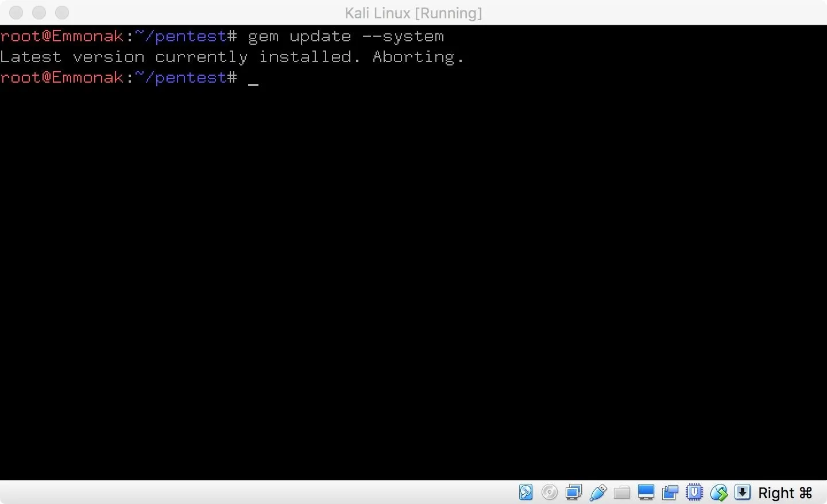Viewport: 827px width, 504px height.
Task: Toggle the mouse integration indicator
Action: coord(718,493)
